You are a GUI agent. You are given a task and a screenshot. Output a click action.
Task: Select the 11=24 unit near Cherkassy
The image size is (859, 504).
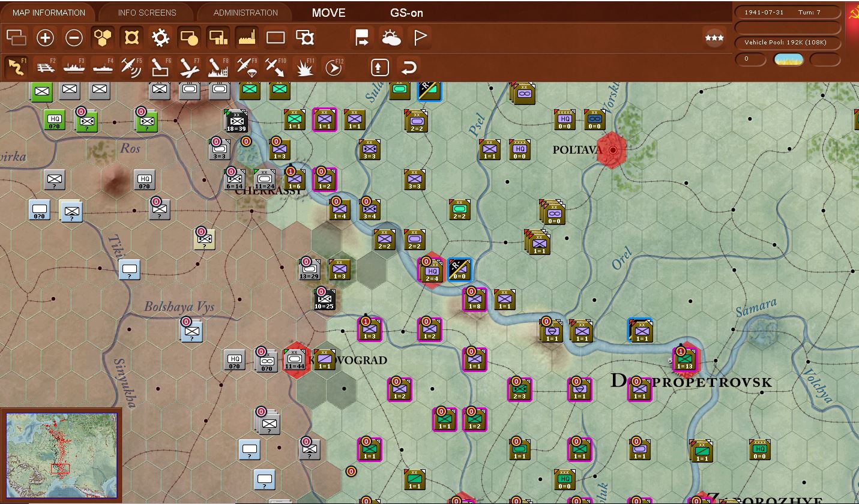click(265, 180)
